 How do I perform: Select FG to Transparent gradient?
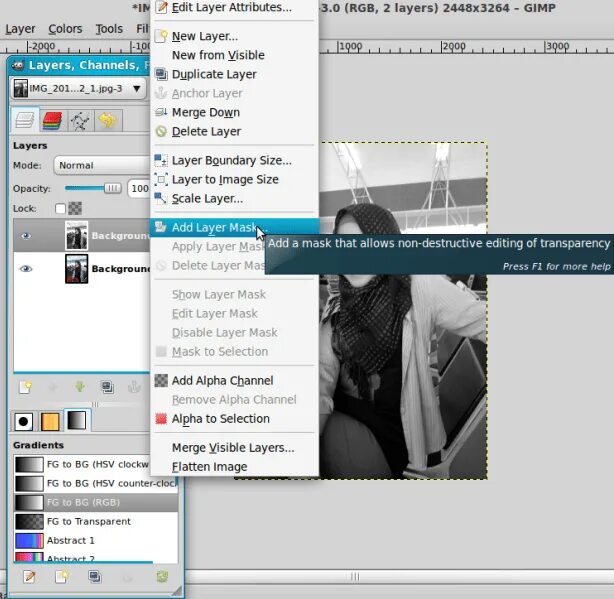pos(96,521)
